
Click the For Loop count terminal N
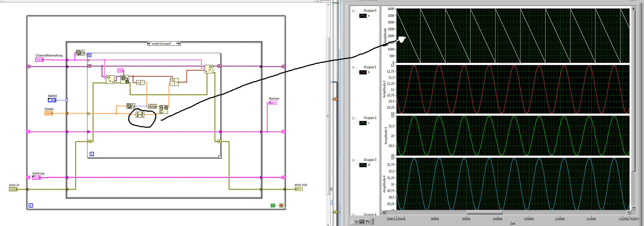89,55
